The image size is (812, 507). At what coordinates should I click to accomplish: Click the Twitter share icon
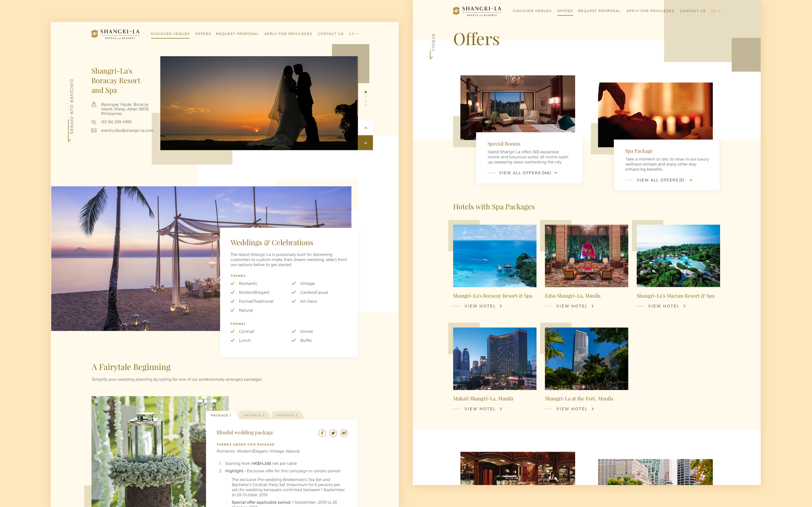click(x=333, y=433)
